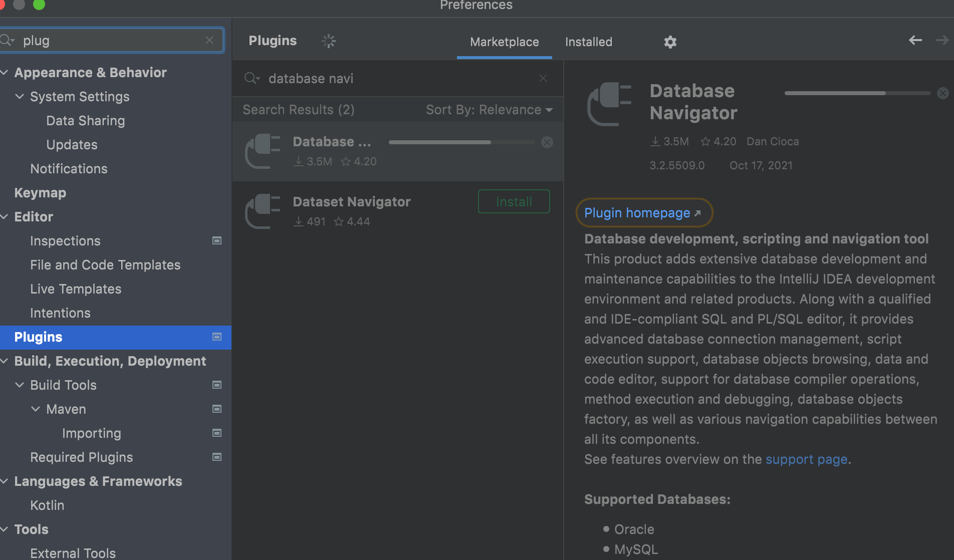Viewport: 954px width, 560px height.
Task: Open the plugins gear settings menu
Action: 670,42
